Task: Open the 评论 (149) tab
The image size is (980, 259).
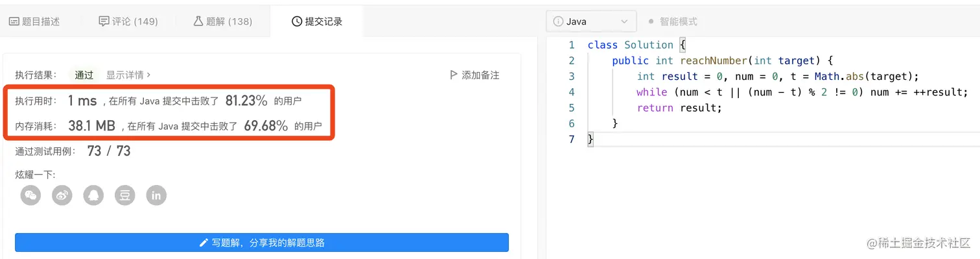Action: coord(128,21)
